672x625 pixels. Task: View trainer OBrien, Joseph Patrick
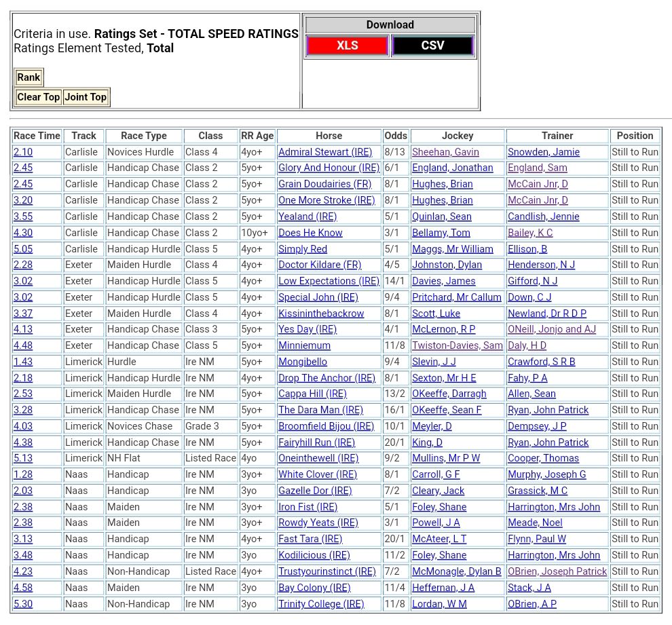(x=557, y=571)
